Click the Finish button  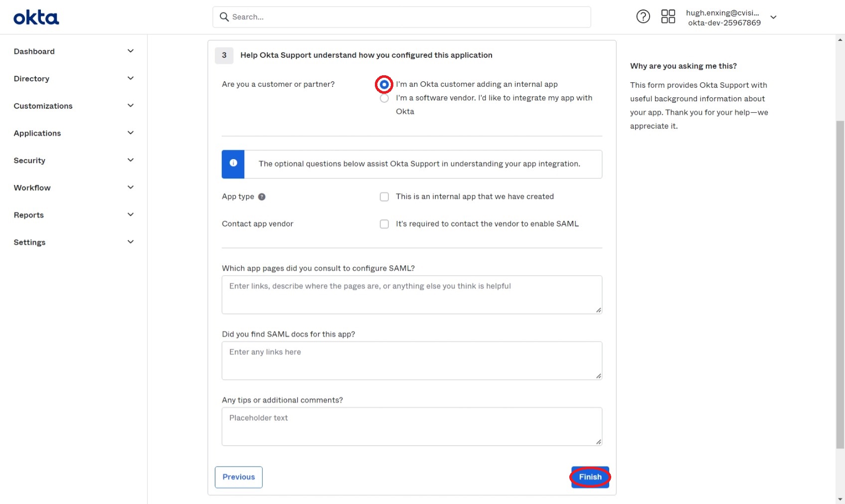(x=590, y=477)
